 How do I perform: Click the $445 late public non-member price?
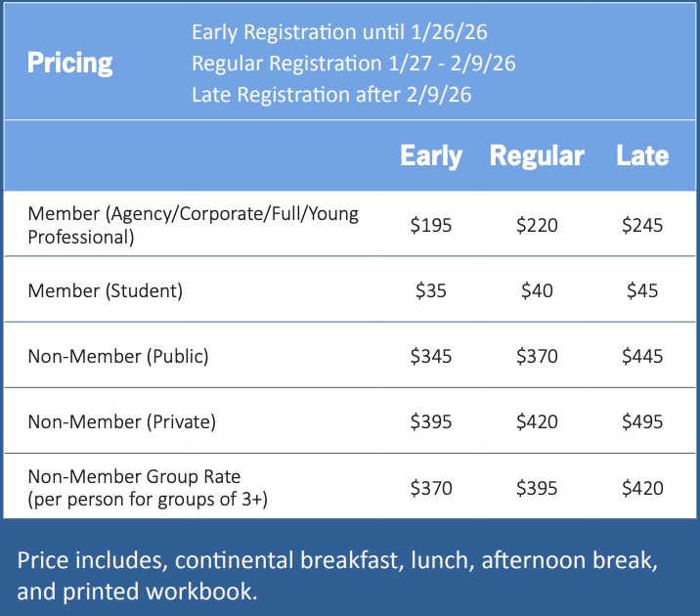642,356
